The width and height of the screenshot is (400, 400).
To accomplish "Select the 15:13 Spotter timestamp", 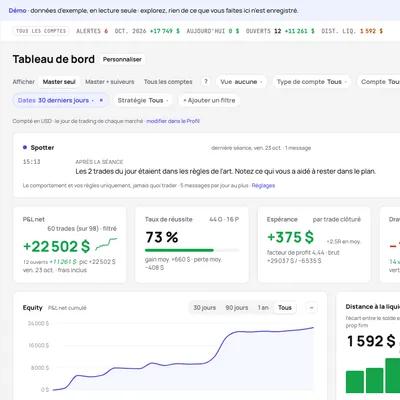I will click(x=32, y=162).
